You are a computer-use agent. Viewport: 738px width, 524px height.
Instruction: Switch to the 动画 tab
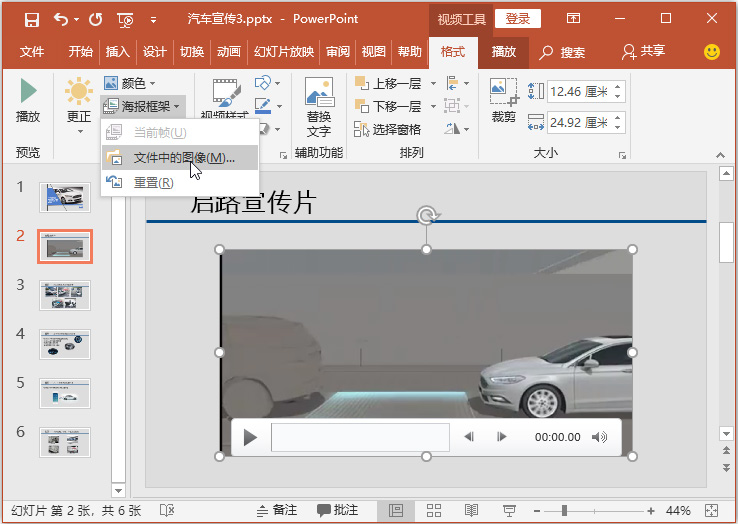(x=229, y=51)
